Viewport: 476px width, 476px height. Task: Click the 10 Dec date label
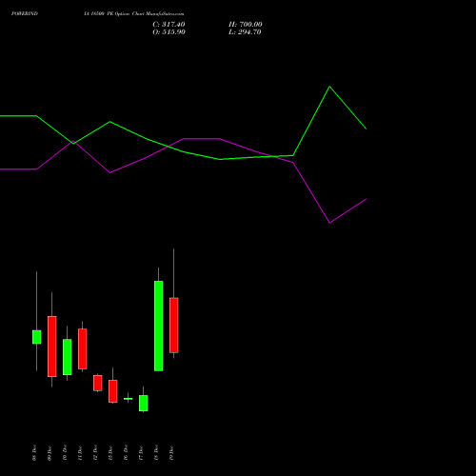[x=65, y=453]
